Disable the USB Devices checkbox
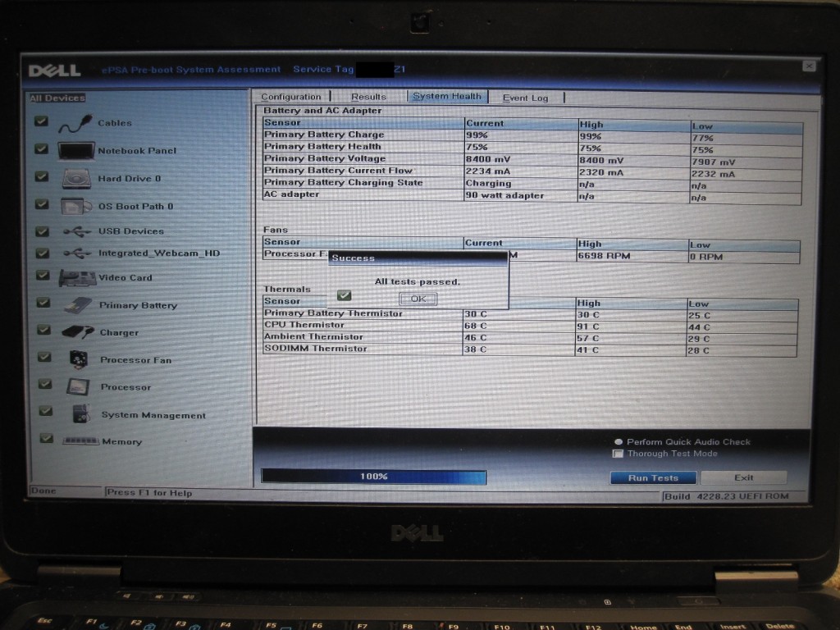The height and width of the screenshot is (630, 840). (43, 231)
